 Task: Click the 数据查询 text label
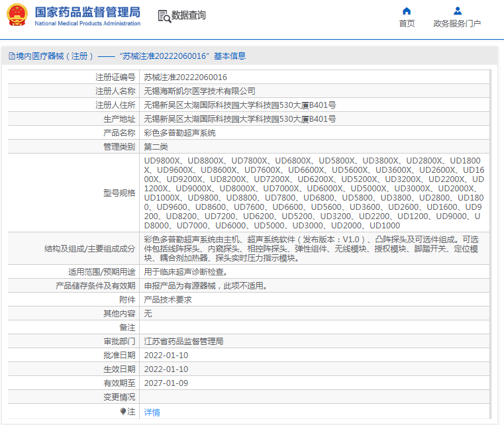[x=189, y=15]
